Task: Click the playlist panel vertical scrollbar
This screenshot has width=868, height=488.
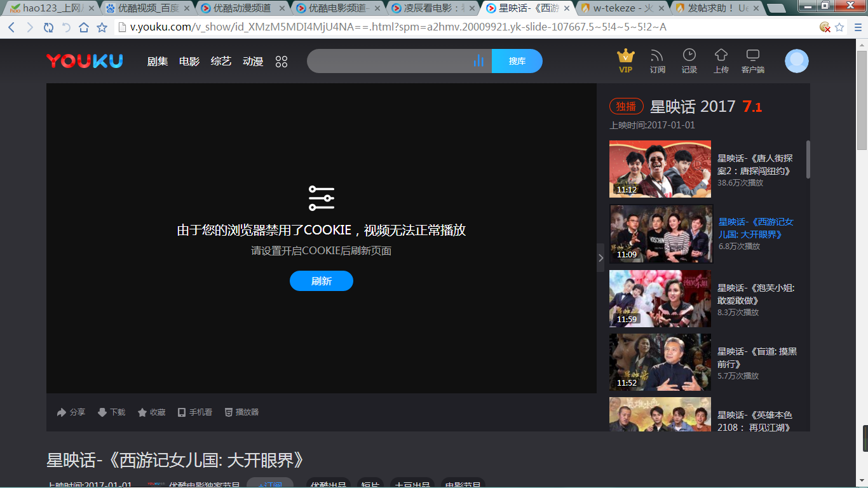Action: [808, 159]
